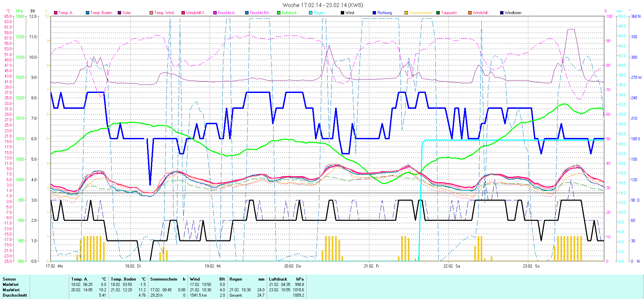Select the cyan Regen legend swatch

click(x=311, y=13)
